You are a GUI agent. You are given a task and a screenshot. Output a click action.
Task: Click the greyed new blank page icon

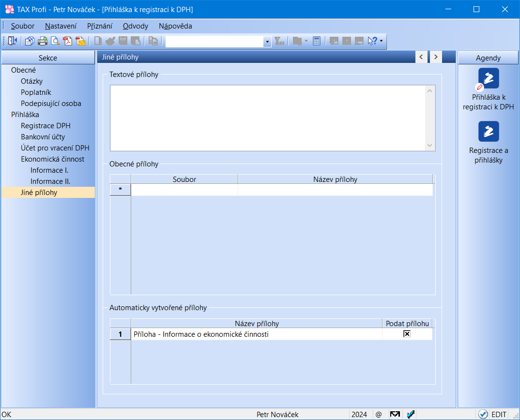click(98, 41)
